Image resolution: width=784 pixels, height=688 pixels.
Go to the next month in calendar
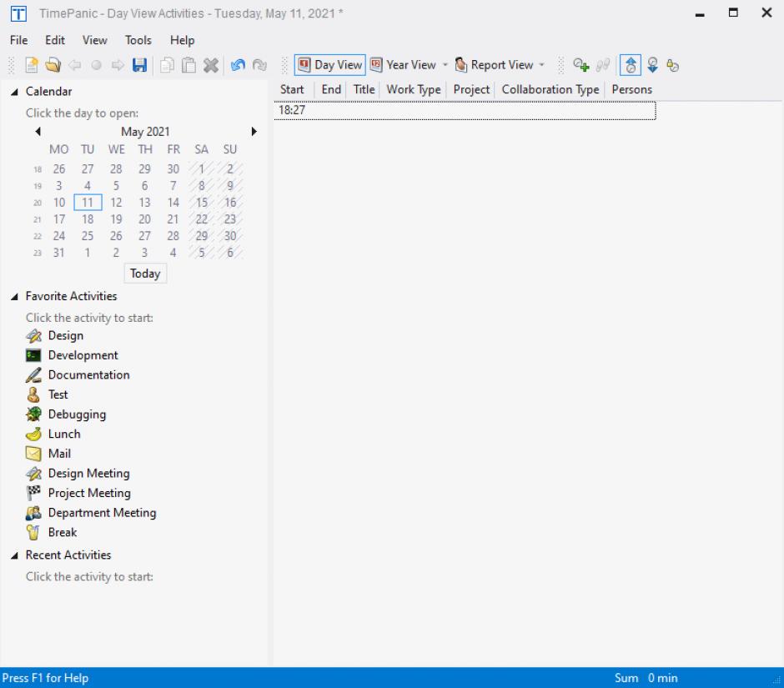254,132
